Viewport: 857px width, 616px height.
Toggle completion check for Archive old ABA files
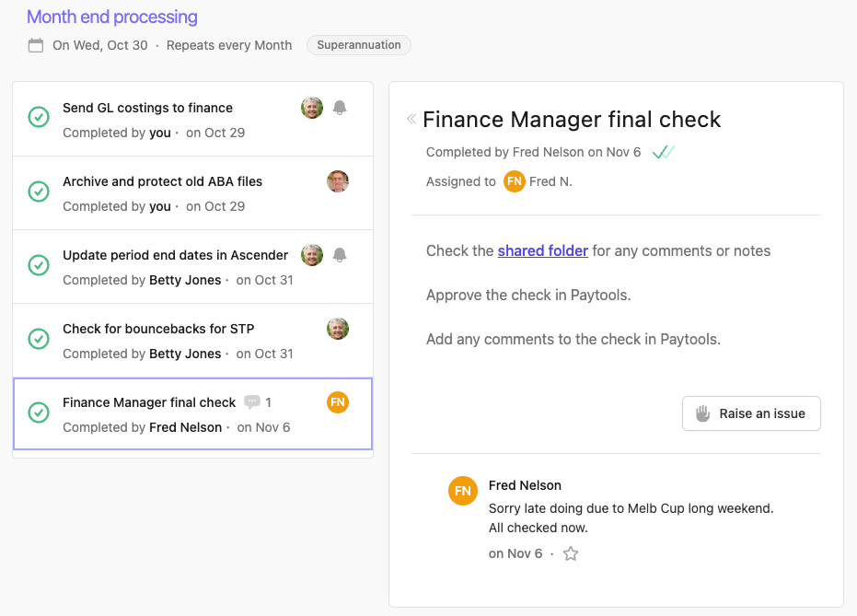(39, 192)
